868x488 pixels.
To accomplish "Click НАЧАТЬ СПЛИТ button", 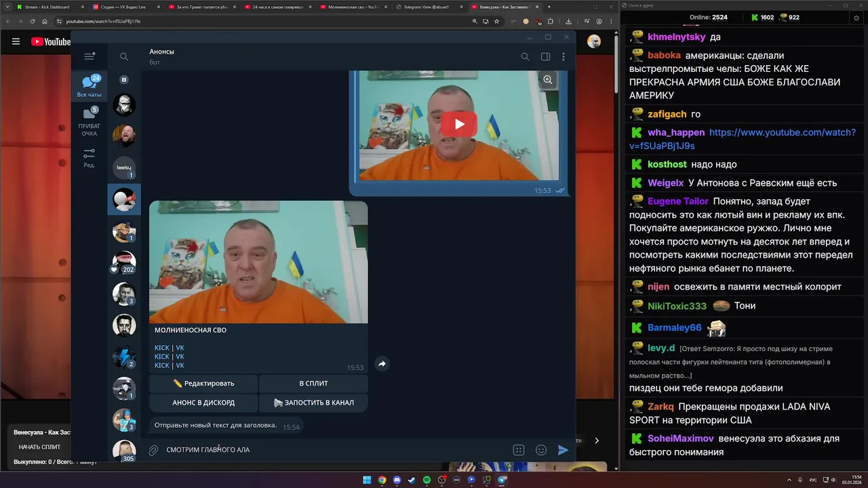I will (39, 447).
